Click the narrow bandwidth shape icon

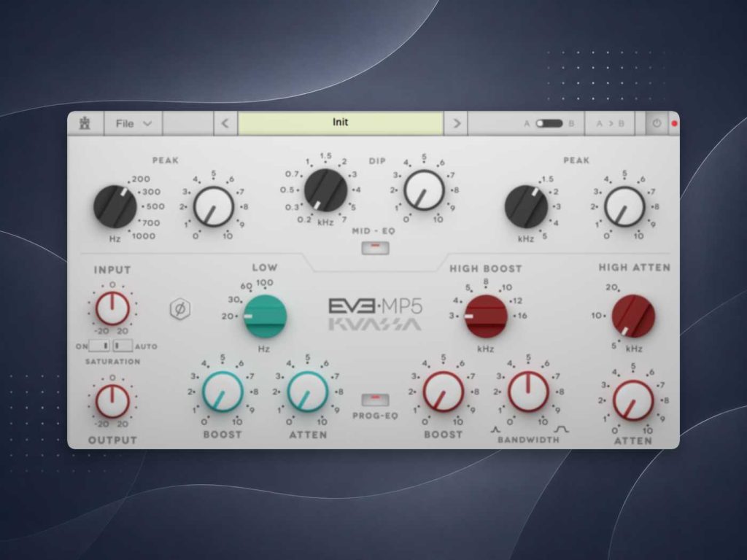pos(495,429)
